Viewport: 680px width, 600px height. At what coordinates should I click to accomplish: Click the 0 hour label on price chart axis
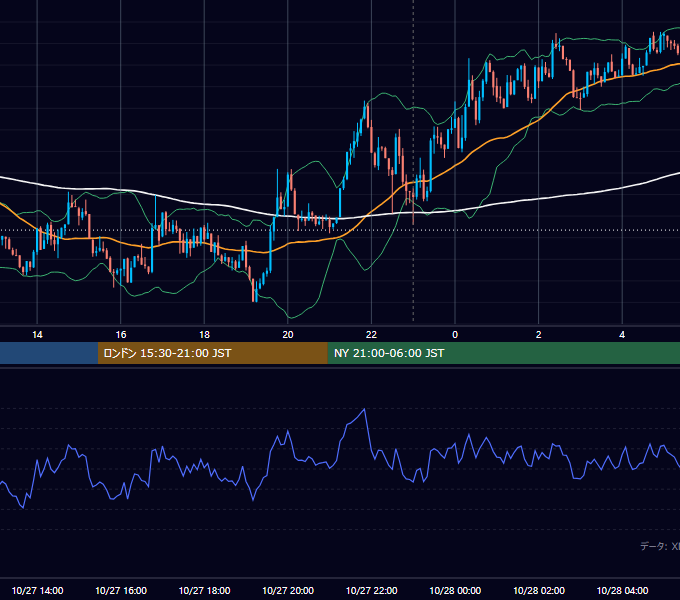(455, 335)
